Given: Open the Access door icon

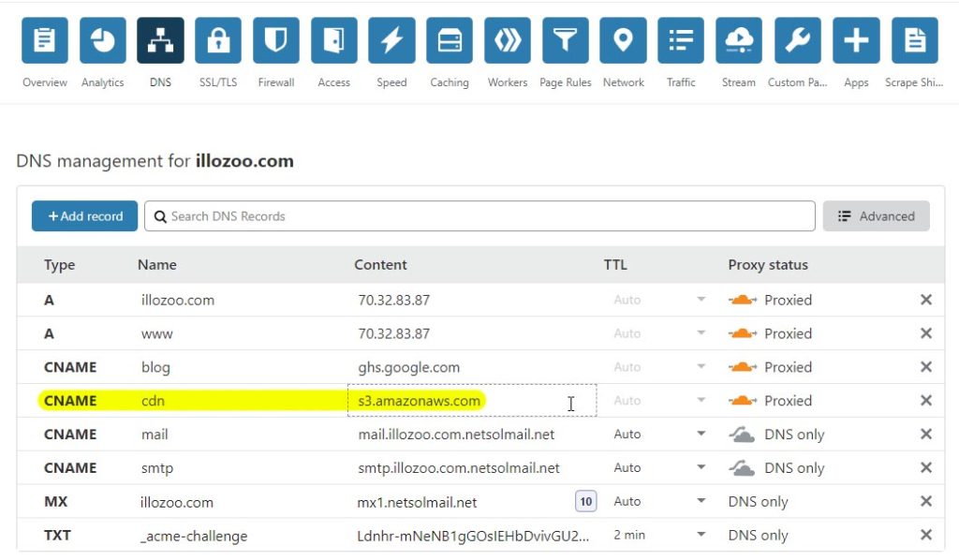Looking at the screenshot, I should coord(334,40).
